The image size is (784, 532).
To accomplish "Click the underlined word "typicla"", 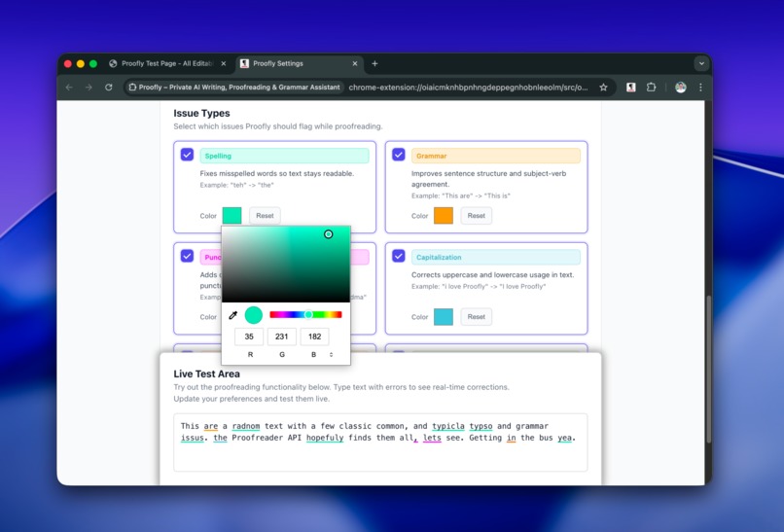I will click(x=448, y=426).
